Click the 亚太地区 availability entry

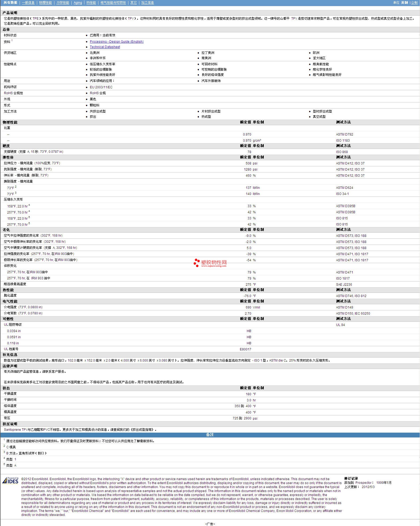pos(319,58)
